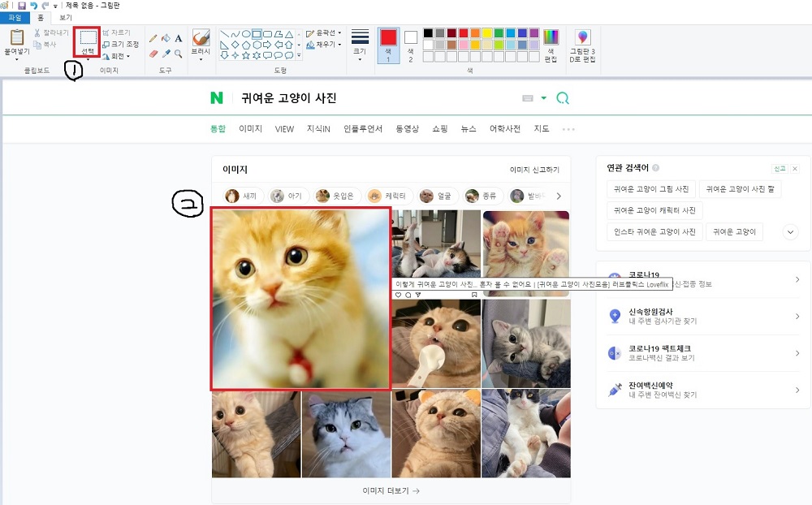Pick the Magnifier tool
The width and height of the screenshot is (812, 505).
pos(178,53)
